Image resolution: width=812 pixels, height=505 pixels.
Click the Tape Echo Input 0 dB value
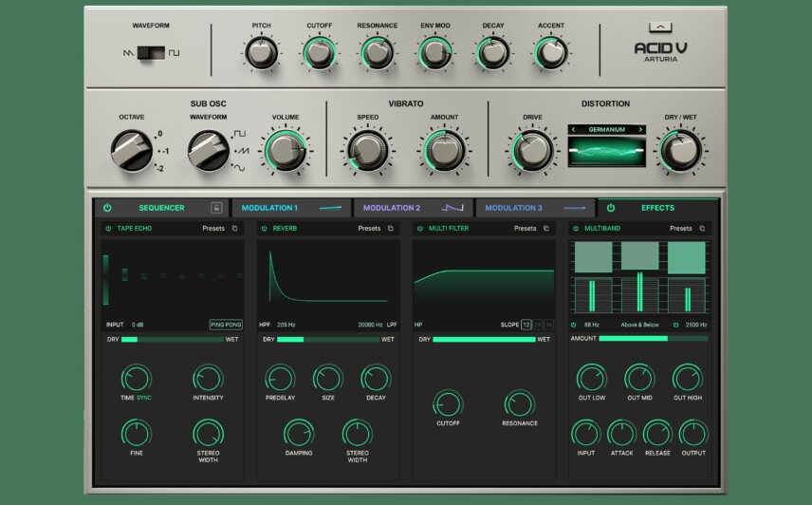coord(138,325)
